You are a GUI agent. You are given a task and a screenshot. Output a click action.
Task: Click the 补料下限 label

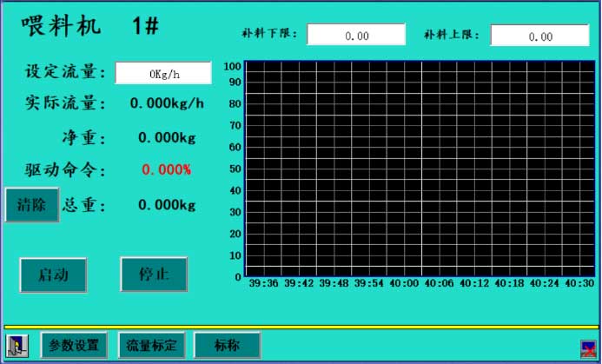(269, 34)
